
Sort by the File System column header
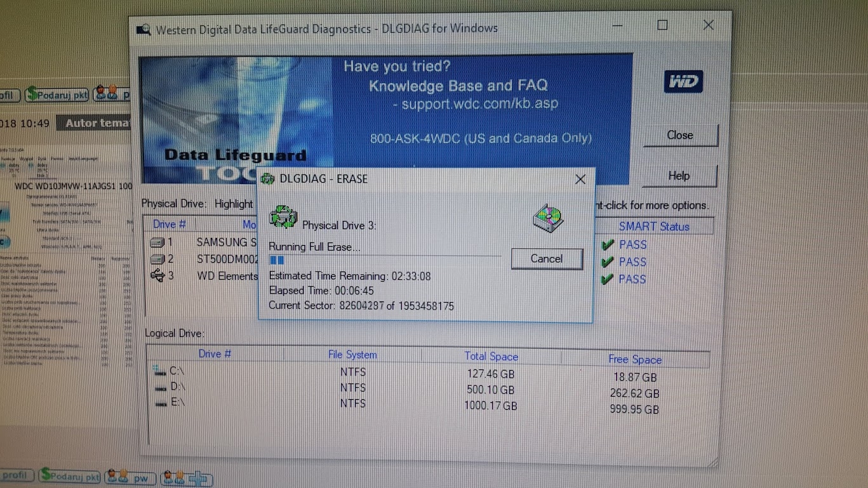point(352,355)
